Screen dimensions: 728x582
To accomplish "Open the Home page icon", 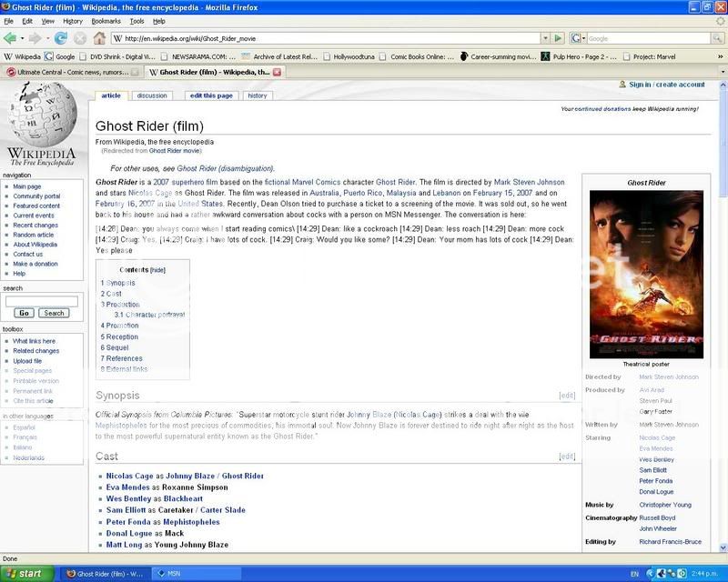I will coord(99,38).
